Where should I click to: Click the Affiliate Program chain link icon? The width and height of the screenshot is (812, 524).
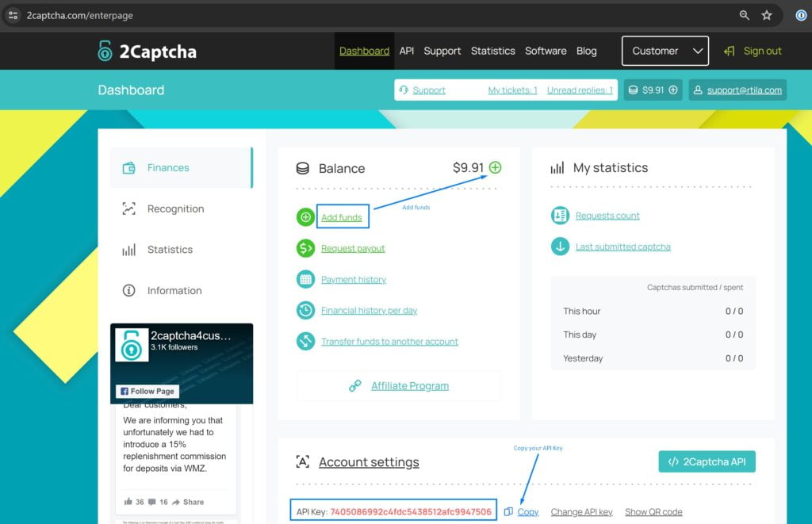(x=355, y=386)
